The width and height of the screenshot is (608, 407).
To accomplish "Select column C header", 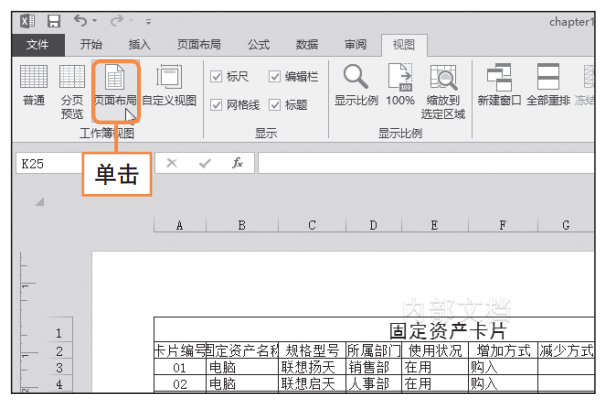I will [312, 225].
